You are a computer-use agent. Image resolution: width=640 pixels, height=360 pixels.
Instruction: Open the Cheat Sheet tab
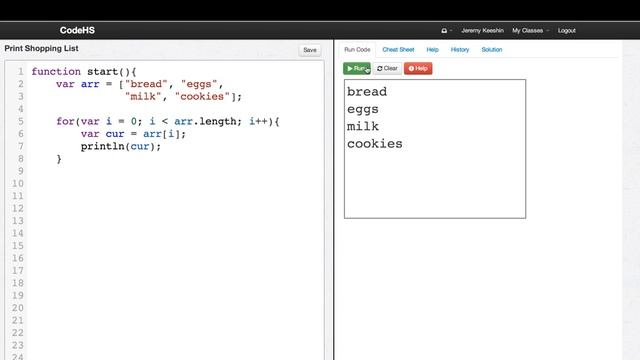coord(398,49)
